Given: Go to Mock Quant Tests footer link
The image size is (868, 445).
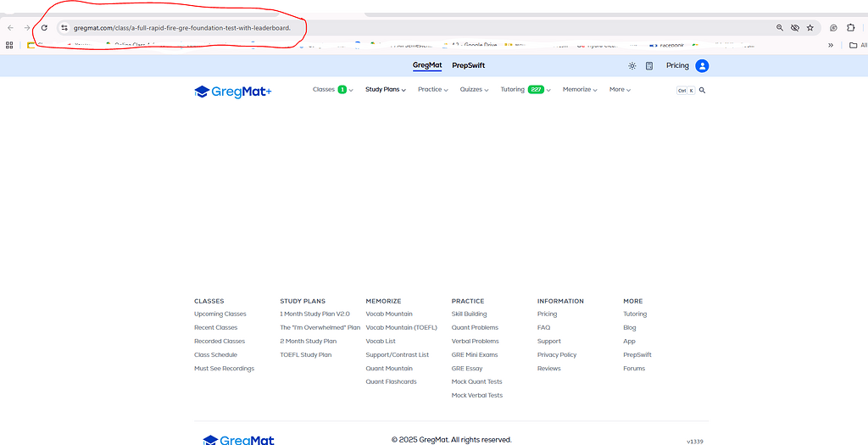Looking at the screenshot, I should [x=476, y=382].
